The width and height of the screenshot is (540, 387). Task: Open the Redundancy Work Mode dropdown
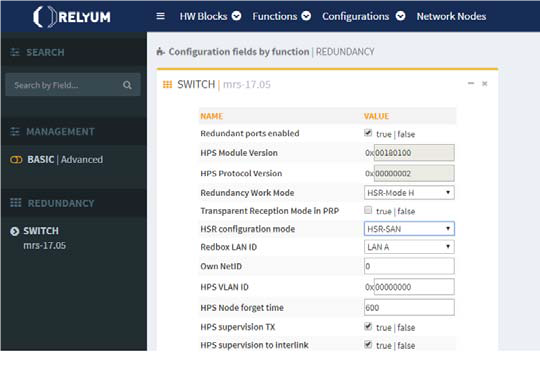click(409, 193)
